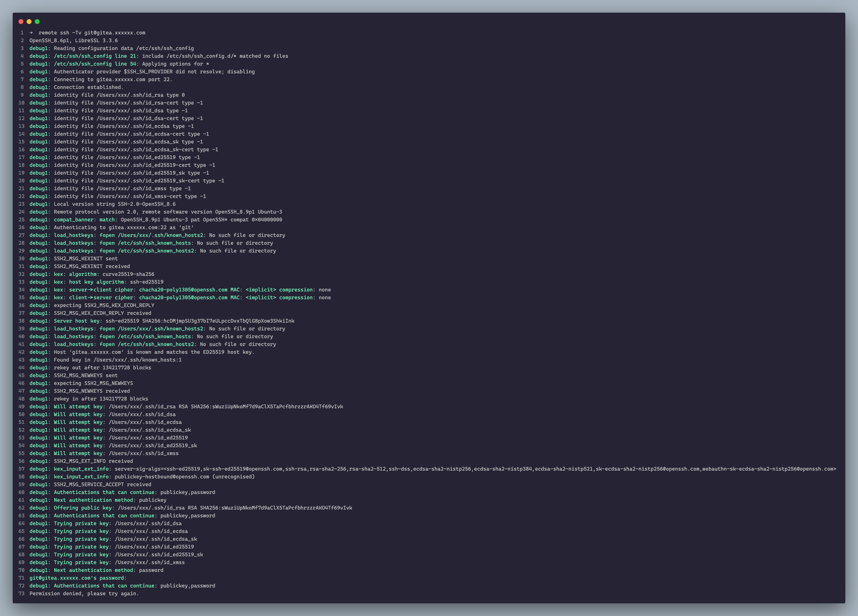858x616 pixels.
Task: Click 'Will attempt key: /Users/xxx/.ssh/id_xmss' line
Action: click(104, 453)
